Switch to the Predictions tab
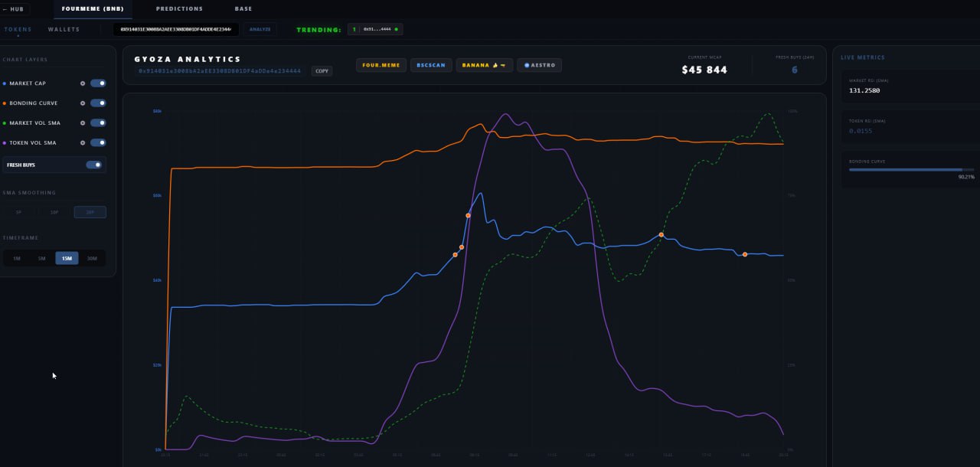The height and width of the screenshot is (467, 980). tap(179, 9)
